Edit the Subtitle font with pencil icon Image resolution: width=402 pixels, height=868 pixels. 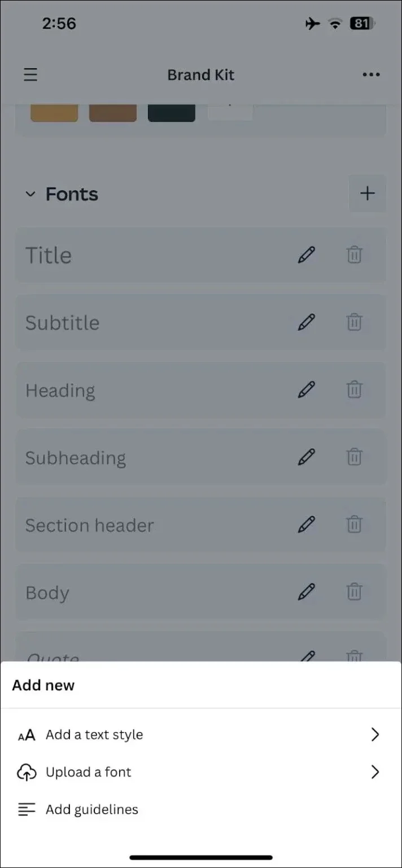coord(306,322)
